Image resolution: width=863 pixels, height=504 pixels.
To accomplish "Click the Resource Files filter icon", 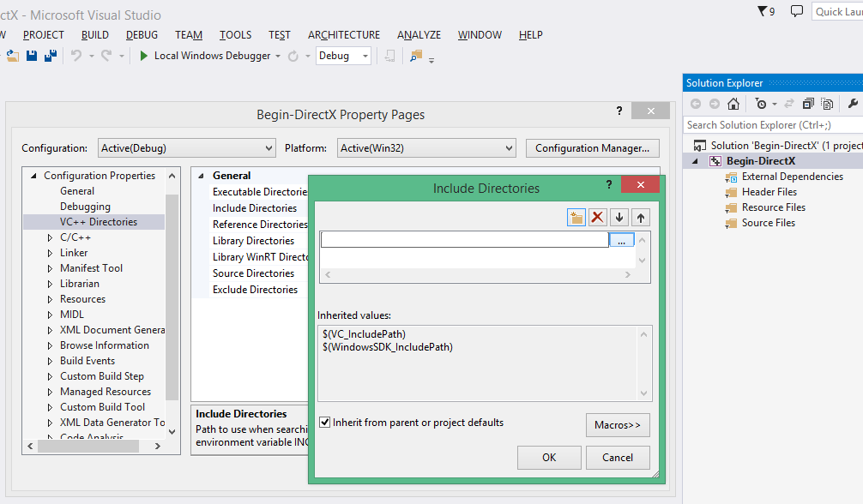I will 731,208.
